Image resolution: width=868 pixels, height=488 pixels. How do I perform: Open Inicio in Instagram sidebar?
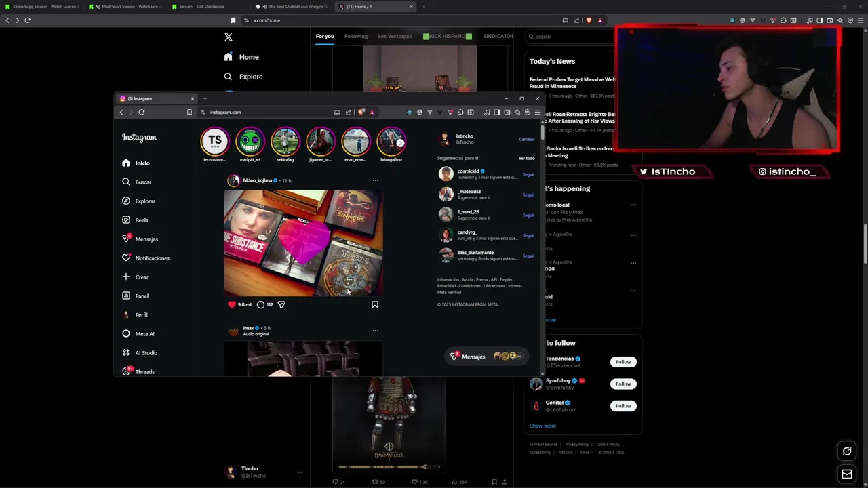coord(136,163)
